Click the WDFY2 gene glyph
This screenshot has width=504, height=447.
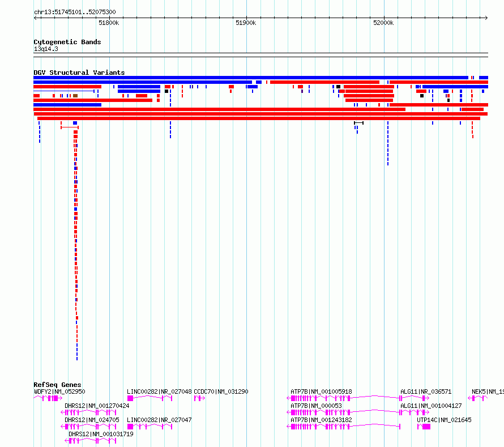(48, 398)
